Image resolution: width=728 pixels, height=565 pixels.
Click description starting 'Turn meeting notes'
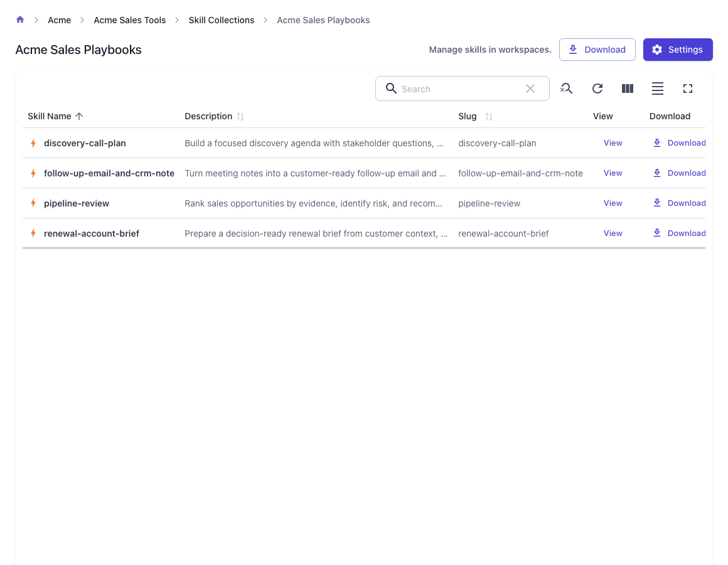[315, 173]
